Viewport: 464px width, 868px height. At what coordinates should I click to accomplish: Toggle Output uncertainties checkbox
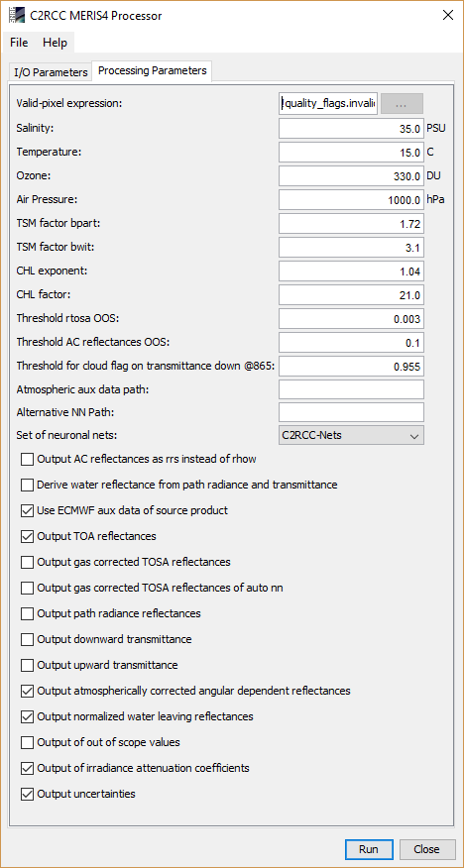(x=27, y=794)
